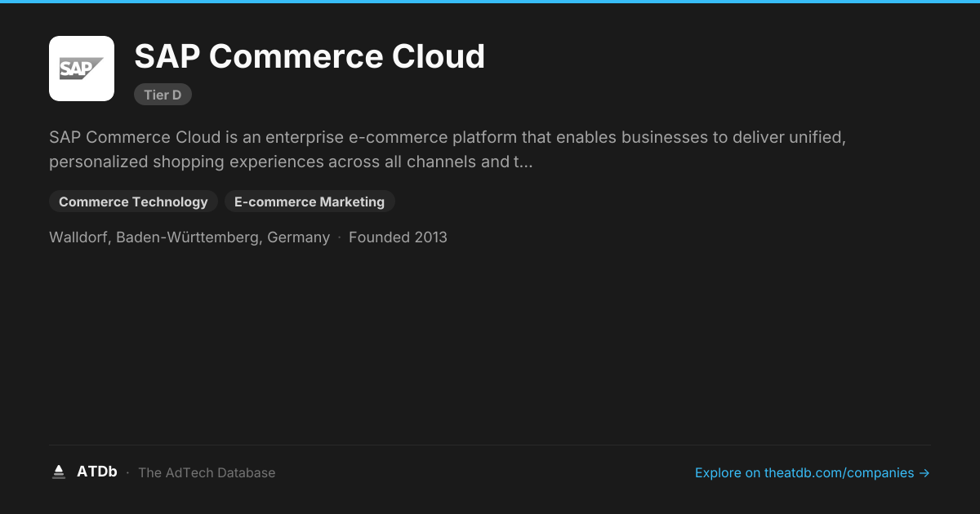Click the SAP logo thumbnail

pos(82,69)
